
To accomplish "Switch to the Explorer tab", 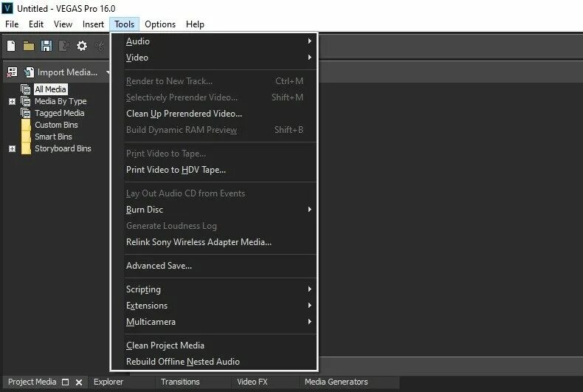I will (x=108, y=382).
